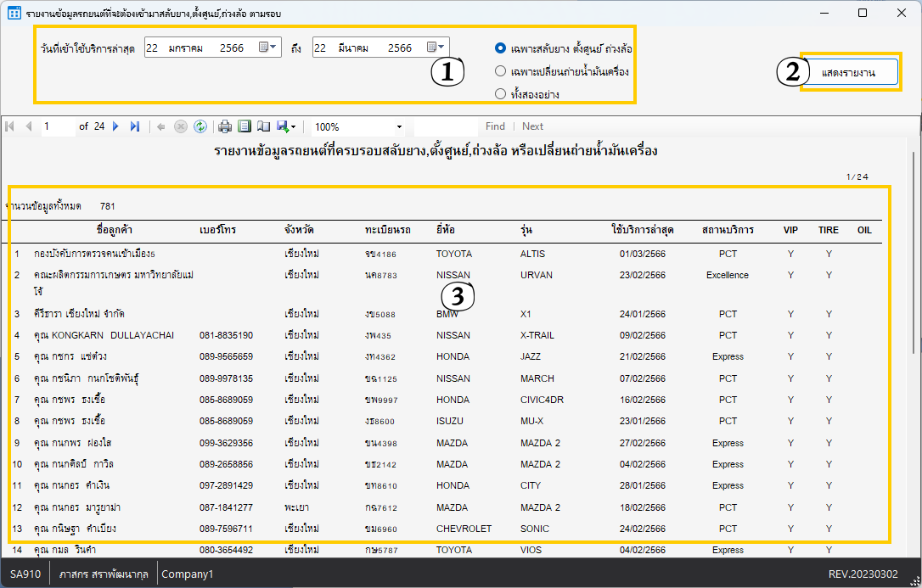Go to first report page
Image resolution: width=922 pixels, height=588 pixels.
pos(10,126)
